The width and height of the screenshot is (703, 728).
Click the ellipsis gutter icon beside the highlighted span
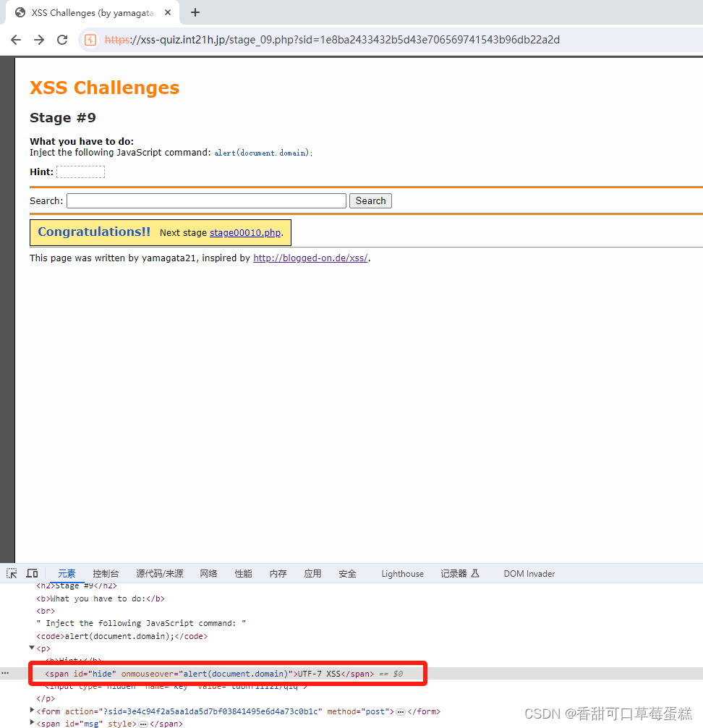[x=5, y=673]
